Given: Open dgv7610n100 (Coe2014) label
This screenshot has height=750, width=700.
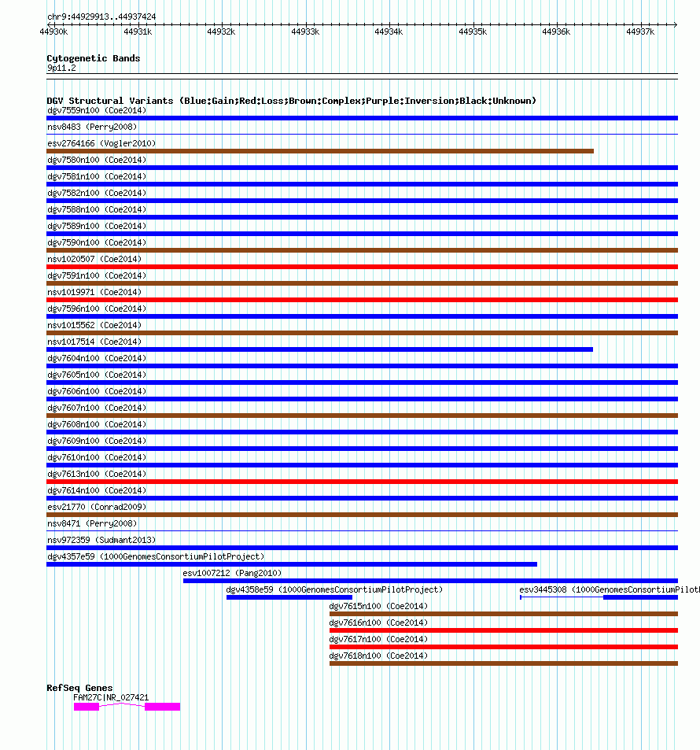Looking at the screenshot, I should pyautogui.click(x=97, y=457).
